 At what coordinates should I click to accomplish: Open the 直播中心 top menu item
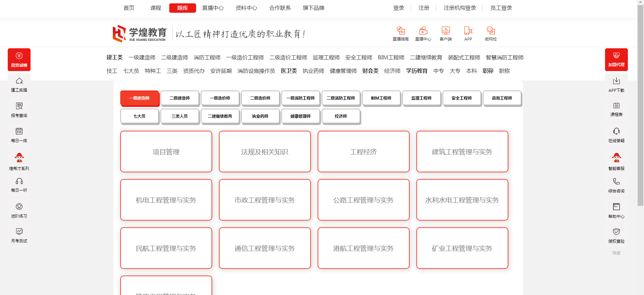(x=213, y=8)
